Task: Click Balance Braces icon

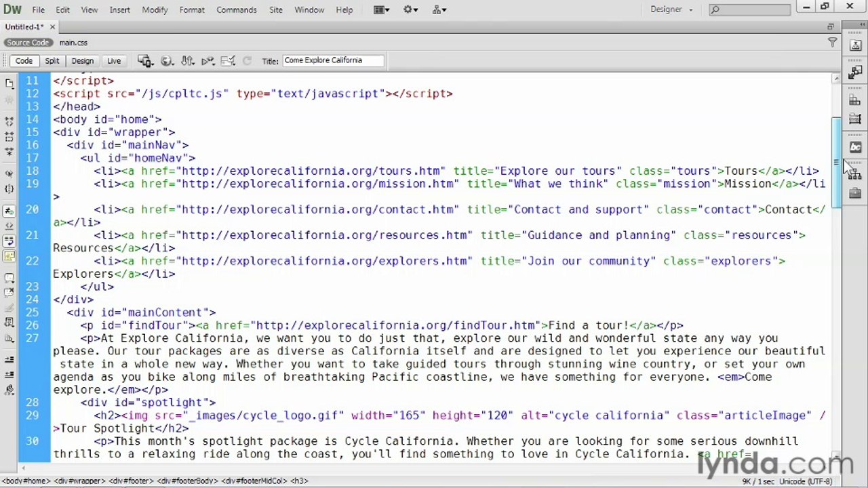Action: pyautogui.click(x=9, y=189)
